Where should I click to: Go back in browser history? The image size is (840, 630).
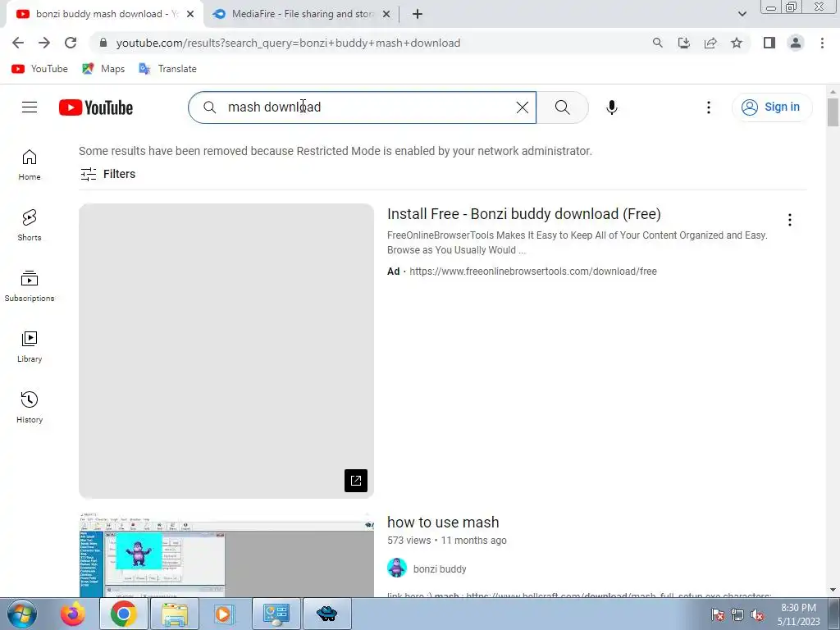pos(18,43)
